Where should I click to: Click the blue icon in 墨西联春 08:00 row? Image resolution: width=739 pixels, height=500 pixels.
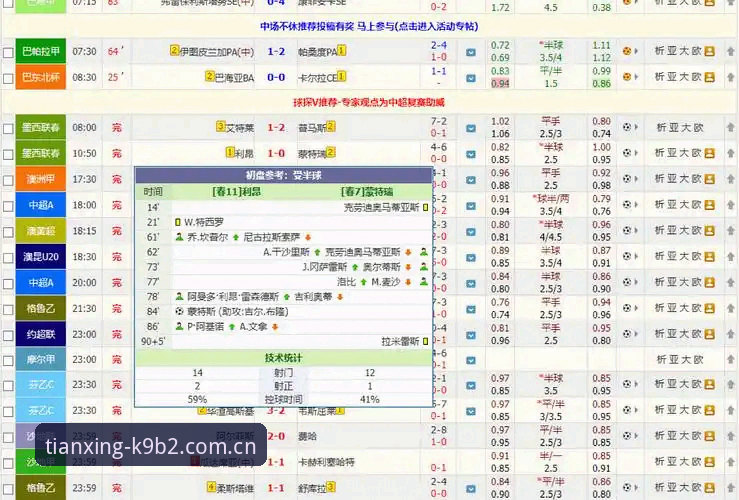coord(470,128)
